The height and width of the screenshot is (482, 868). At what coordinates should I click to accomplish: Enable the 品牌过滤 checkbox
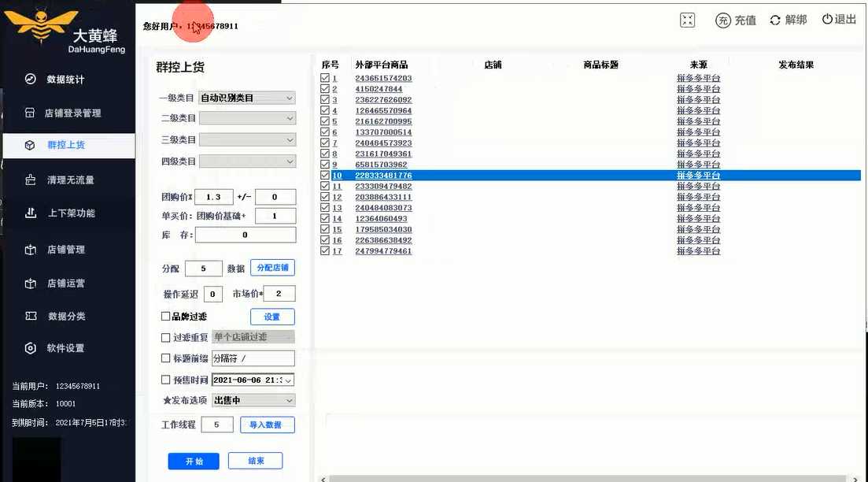(165, 317)
